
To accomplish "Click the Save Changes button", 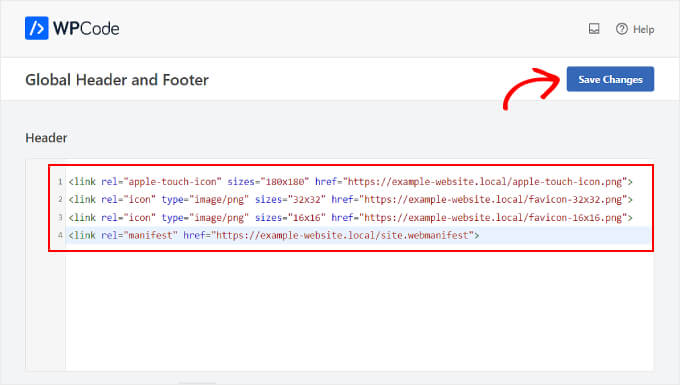I will click(610, 79).
